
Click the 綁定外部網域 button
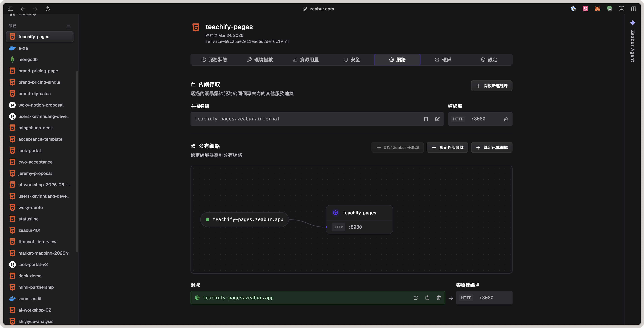pyautogui.click(x=447, y=147)
